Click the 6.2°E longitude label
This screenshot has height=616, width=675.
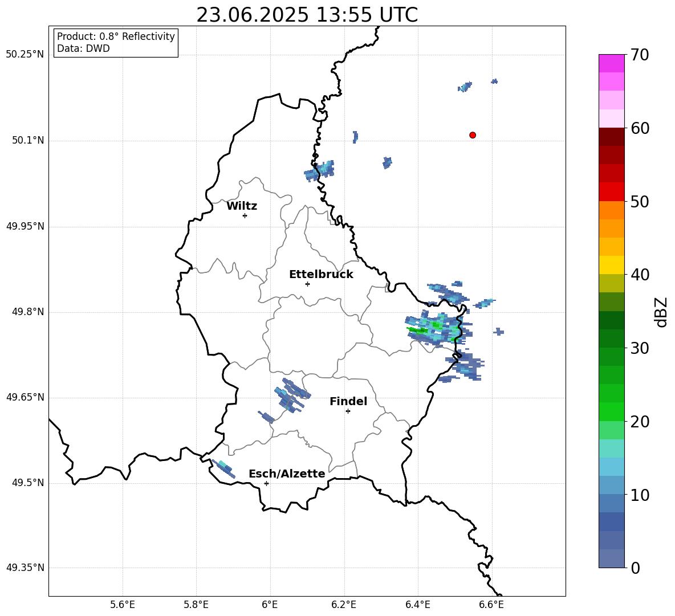(344, 605)
